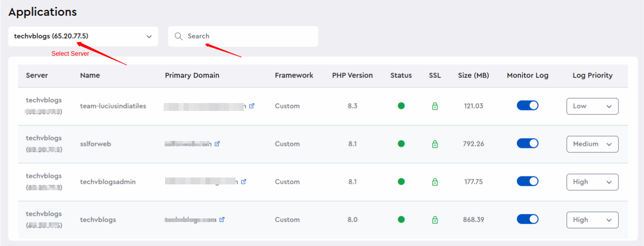Viewport: 644px width, 246px height.
Task: Click the Log Priority column header
Action: [593, 75]
